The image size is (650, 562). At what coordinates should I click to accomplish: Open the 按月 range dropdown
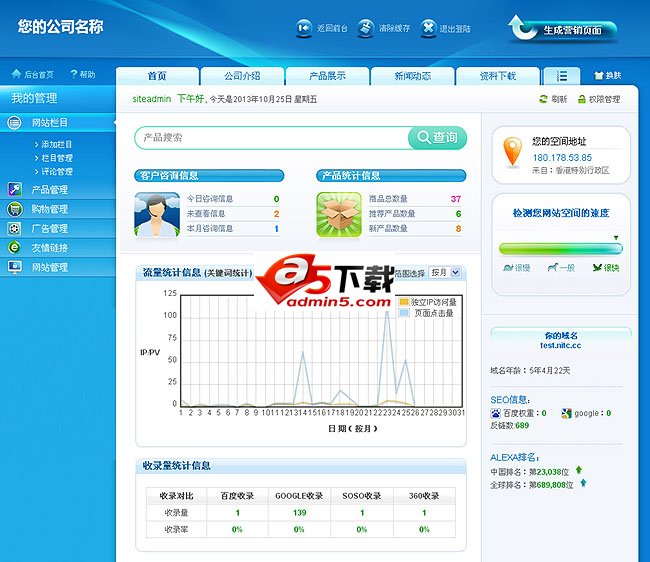point(444,272)
